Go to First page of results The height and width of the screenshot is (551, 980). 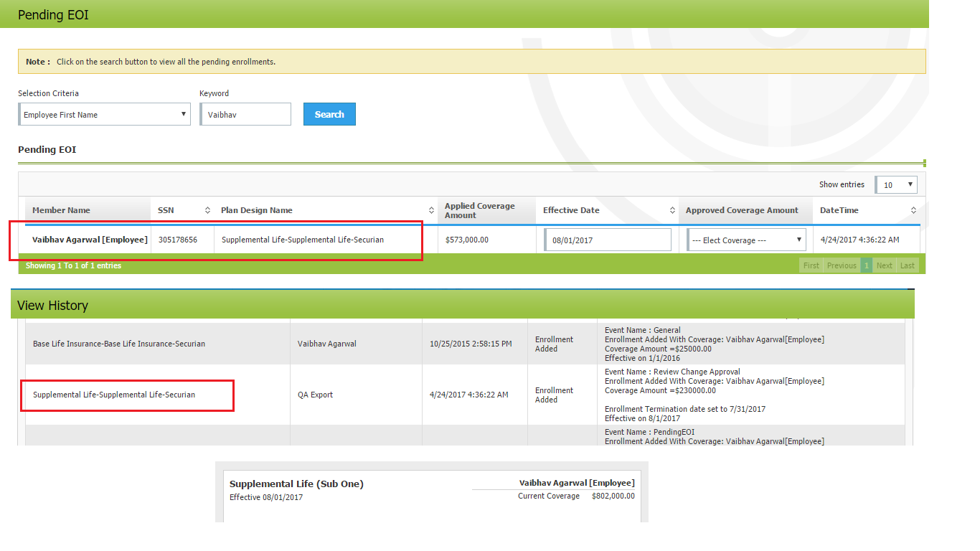pyautogui.click(x=811, y=265)
